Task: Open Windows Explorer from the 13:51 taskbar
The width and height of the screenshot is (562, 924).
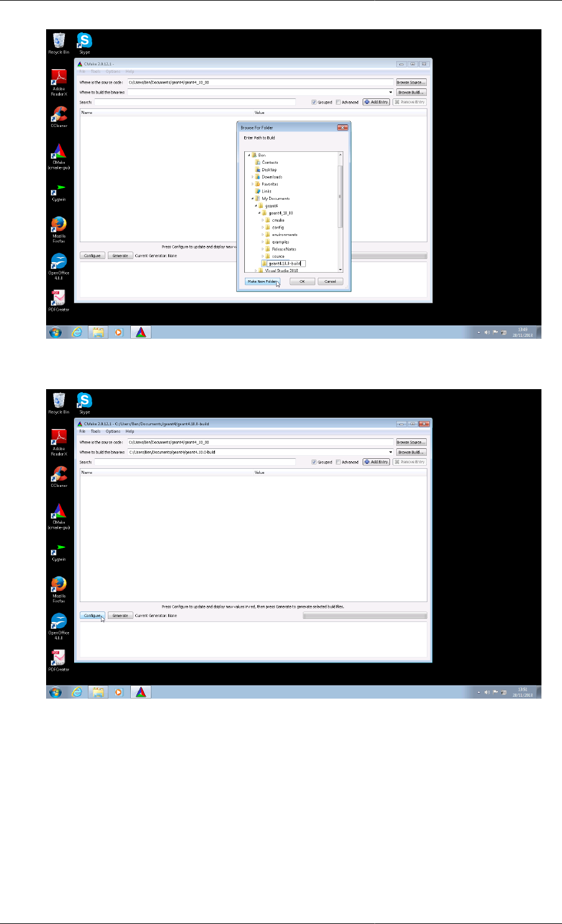Action: (98, 692)
